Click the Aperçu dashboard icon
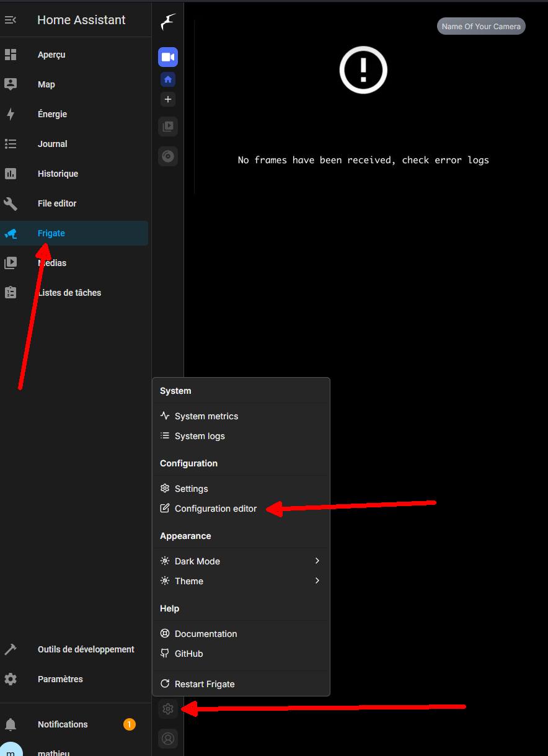 click(11, 55)
